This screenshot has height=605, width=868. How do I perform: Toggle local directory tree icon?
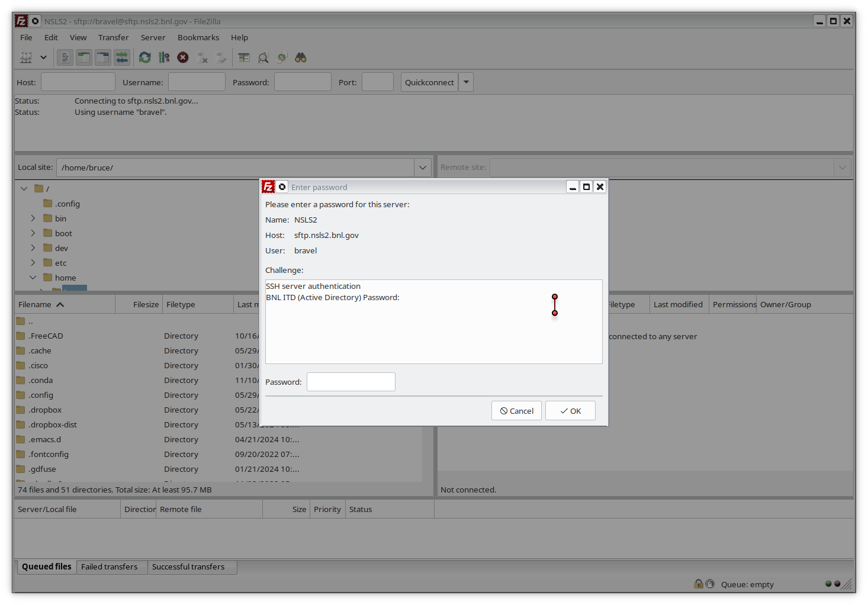(84, 57)
